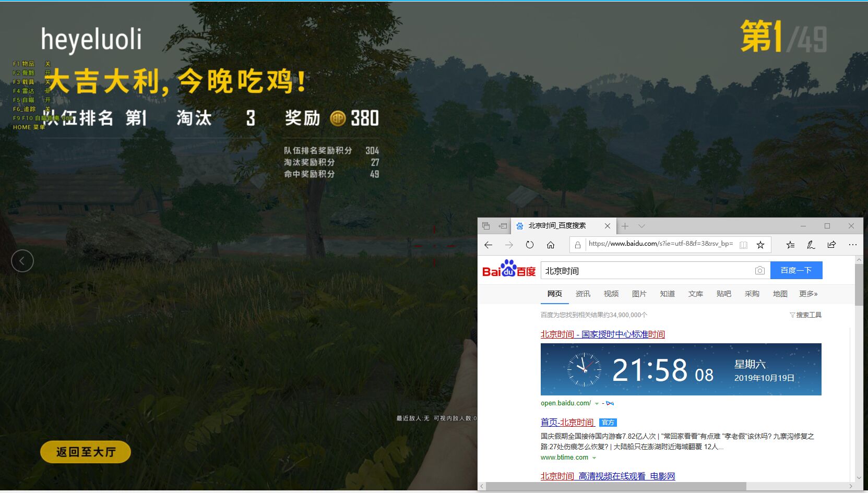
Task: Click the 官方 badge beside 首页-北京时间
Action: [x=608, y=423]
